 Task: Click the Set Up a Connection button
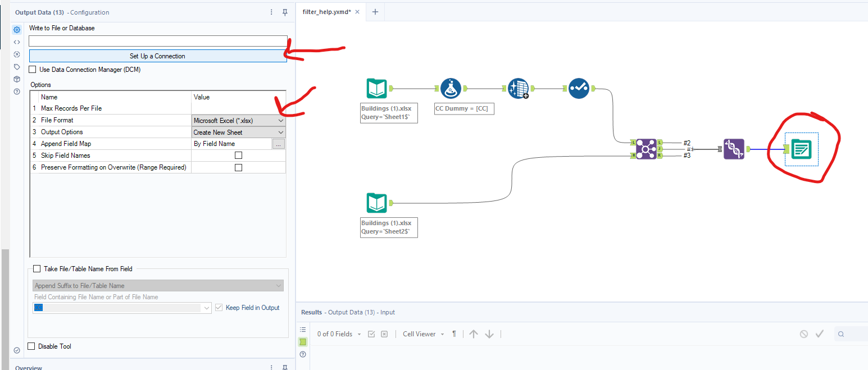(158, 56)
